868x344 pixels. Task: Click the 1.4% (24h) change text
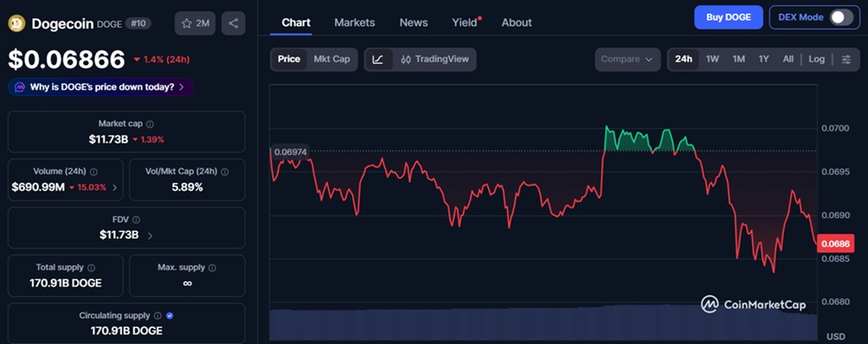pyautogui.click(x=166, y=59)
